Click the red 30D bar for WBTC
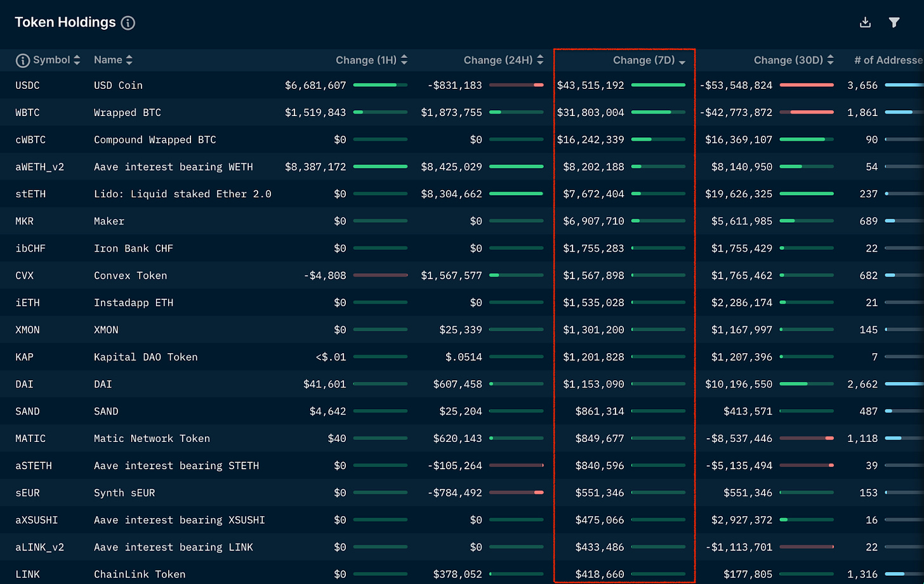 [x=807, y=112]
